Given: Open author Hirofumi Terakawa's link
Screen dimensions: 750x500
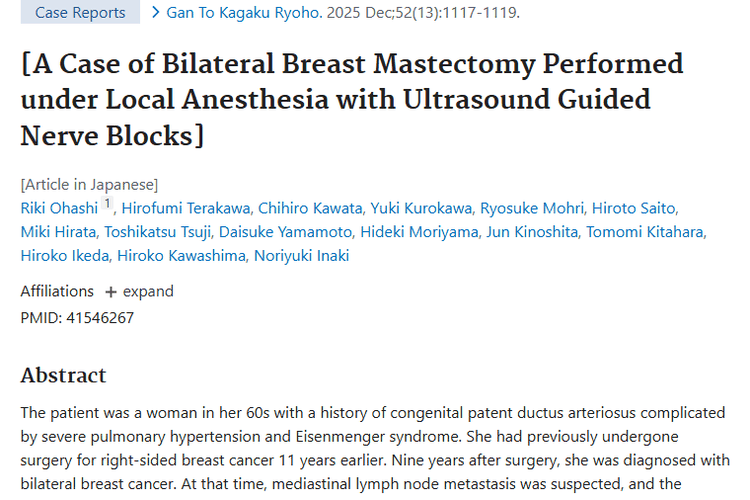Looking at the screenshot, I should pyautogui.click(x=184, y=208).
